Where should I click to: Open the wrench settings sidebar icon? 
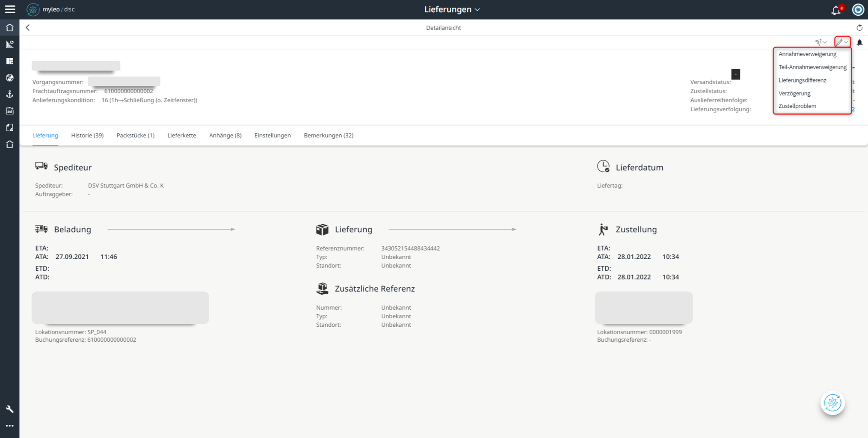(10, 409)
